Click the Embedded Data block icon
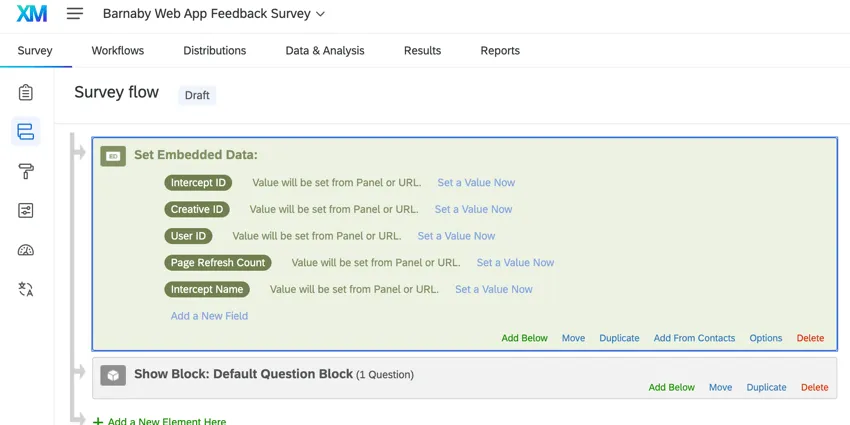This screenshot has width=850, height=425. coord(113,156)
